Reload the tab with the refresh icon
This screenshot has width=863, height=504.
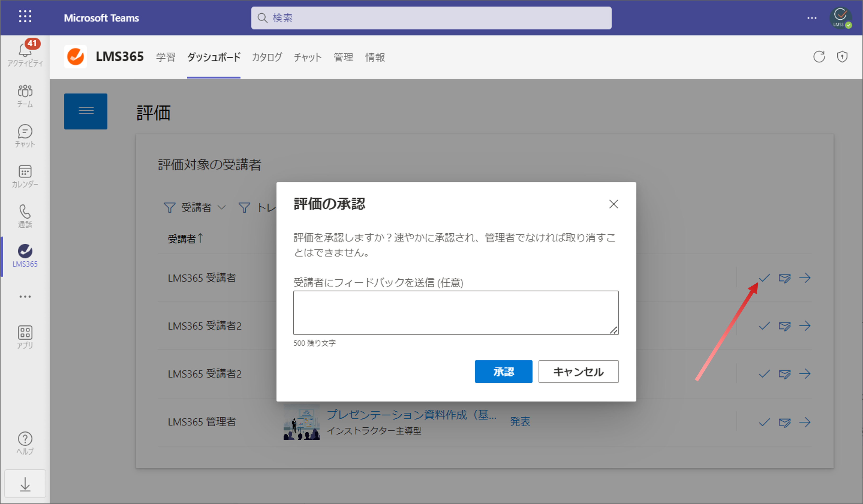[819, 56]
